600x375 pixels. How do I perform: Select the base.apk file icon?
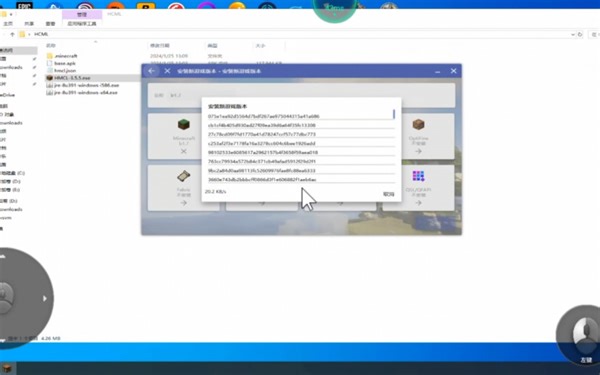pos(49,63)
